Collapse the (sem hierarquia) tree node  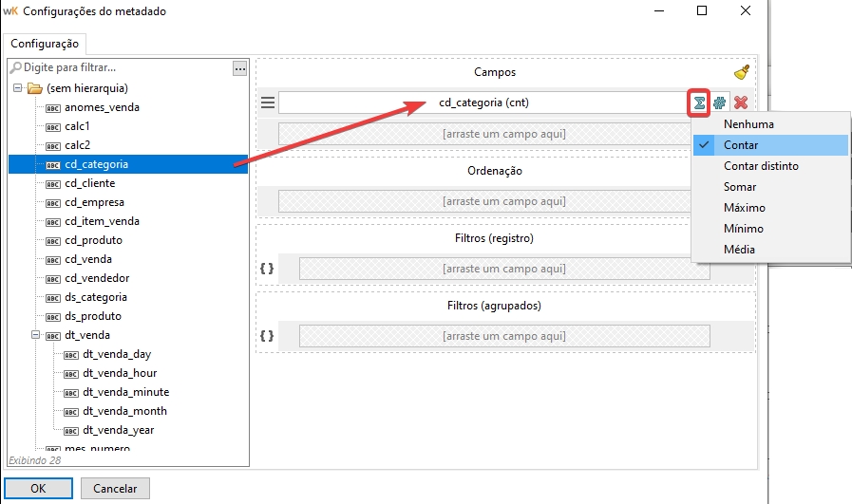pyautogui.click(x=17, y=88)
